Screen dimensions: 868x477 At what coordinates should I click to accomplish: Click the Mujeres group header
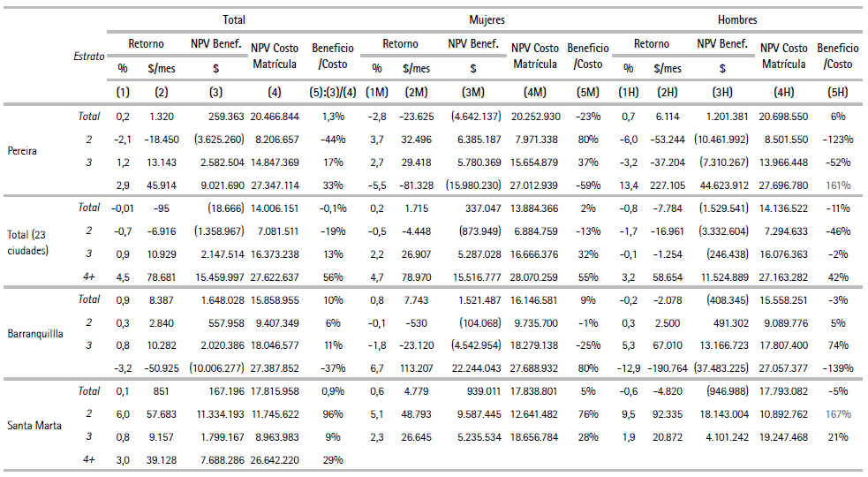[487, 19]
